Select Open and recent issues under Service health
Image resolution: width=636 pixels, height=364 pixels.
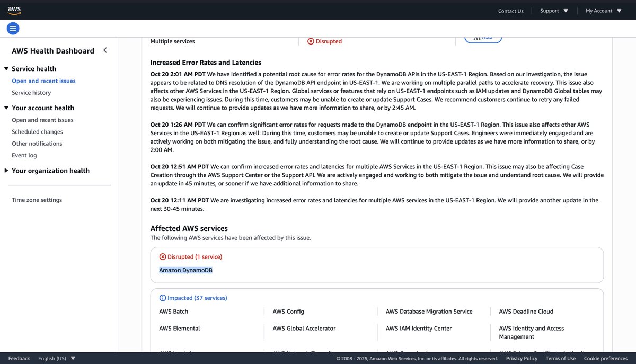pyautogui.click(x=43, y=81)
